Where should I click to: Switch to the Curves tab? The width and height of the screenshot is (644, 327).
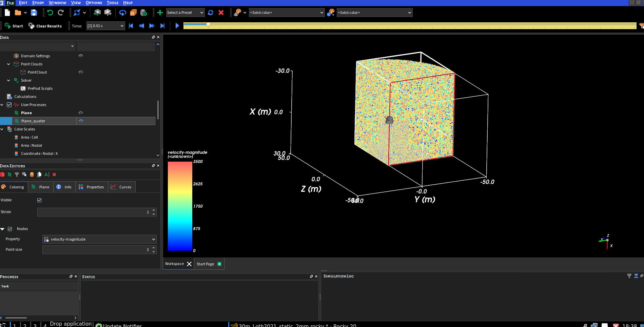(122, 187)
